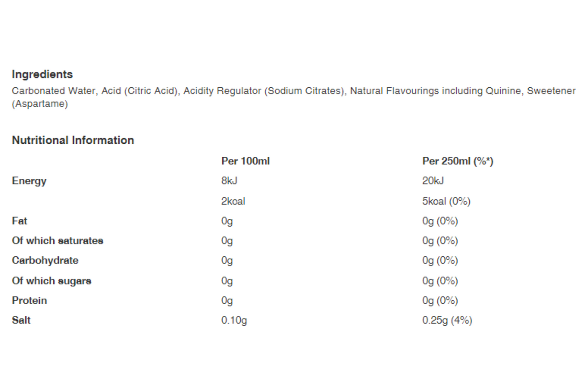This screenshot has width=588, height=392.
Task: Select the Carbohydrate row label
Action: click(45, 261)
